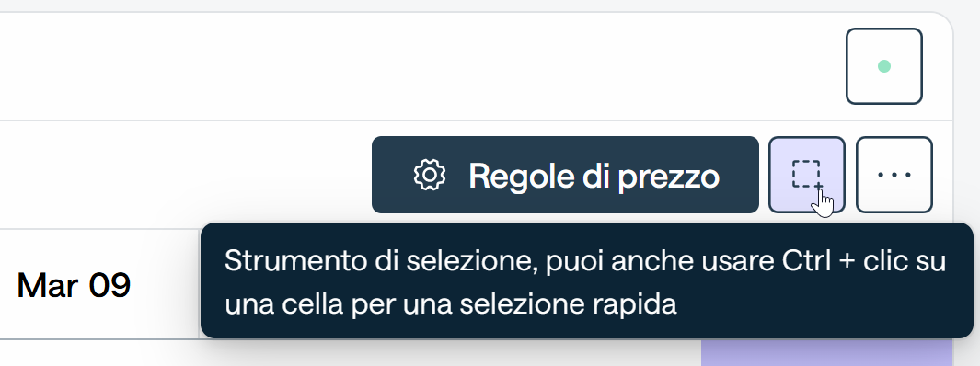Screen dimensions: 980x366
Task: Click the cog symbol beside Regole
Action: point(430,175)
